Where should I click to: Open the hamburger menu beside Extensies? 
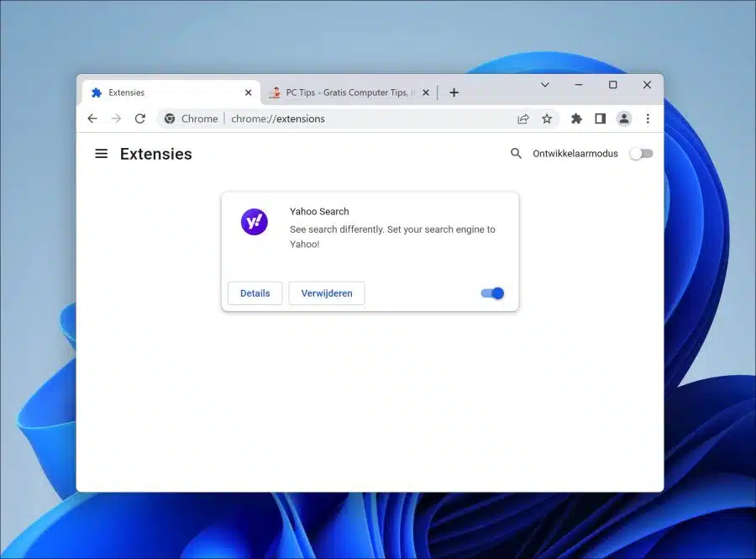tap(102, 154)
